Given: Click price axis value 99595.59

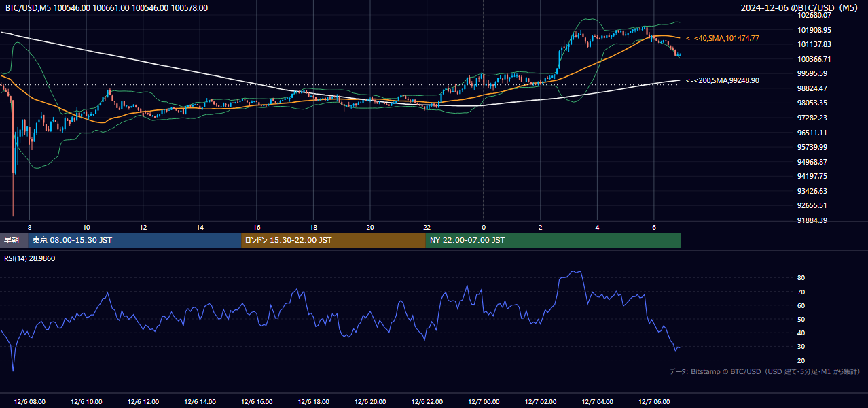Looking at the screenshot, I should point(812,73).
